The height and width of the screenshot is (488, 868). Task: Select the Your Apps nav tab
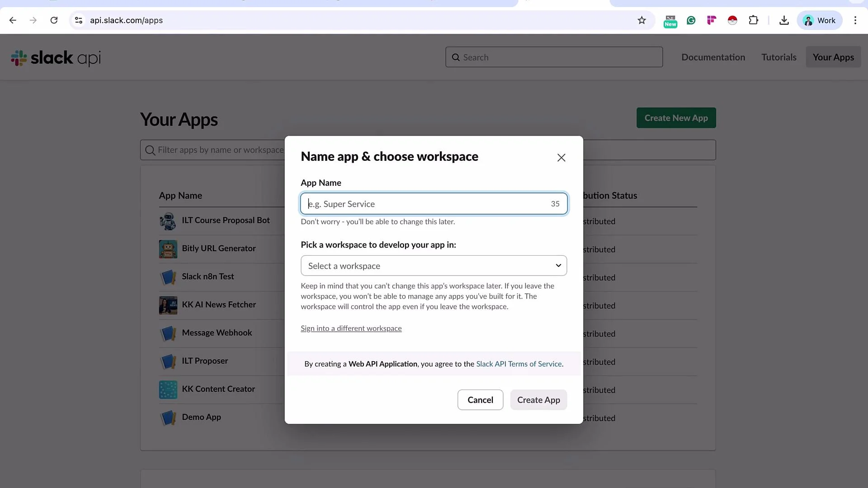(x=833, y=57)
